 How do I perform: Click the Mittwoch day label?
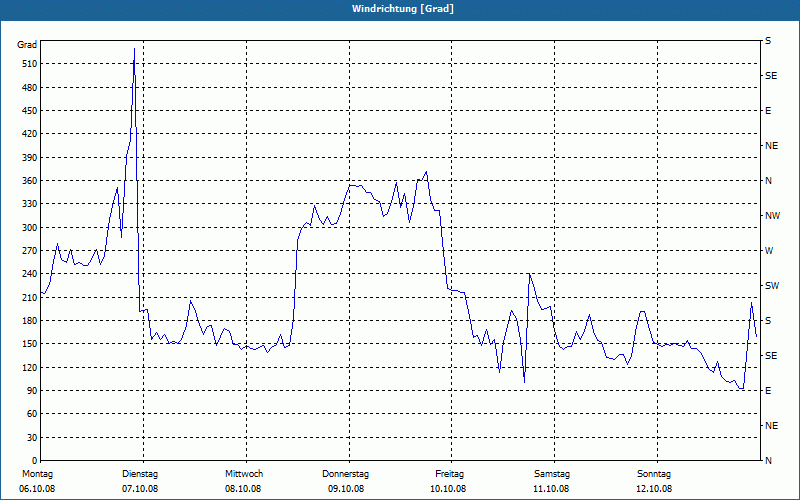coord(244,474)
